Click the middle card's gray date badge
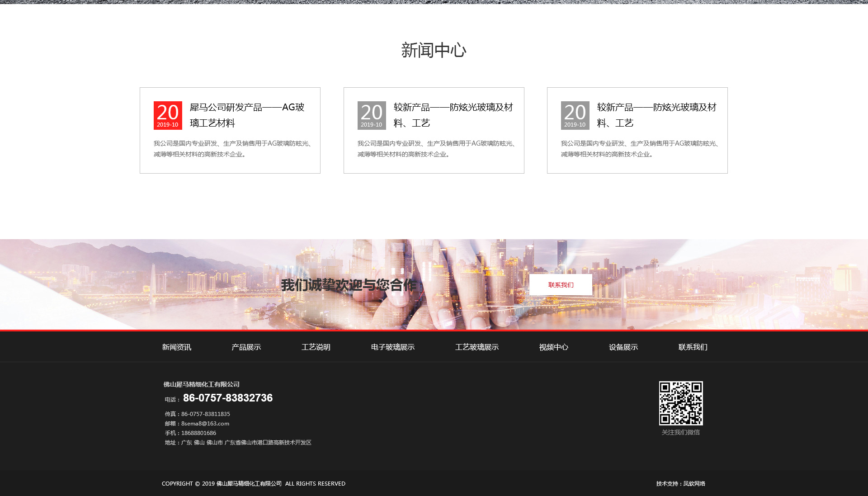This screenshot has height=496, width=868. [x=372, y=115]
